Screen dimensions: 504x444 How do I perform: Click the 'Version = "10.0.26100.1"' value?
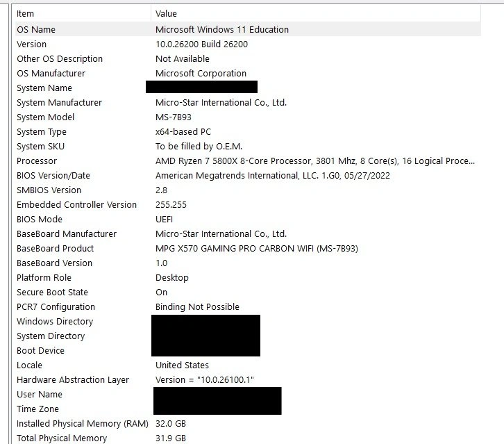coord(205,380)
